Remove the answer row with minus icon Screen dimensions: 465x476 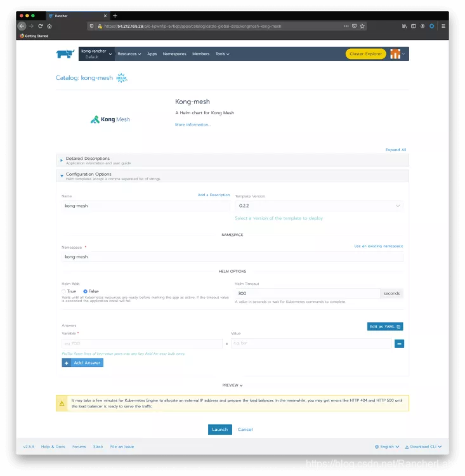click(399, 343)
